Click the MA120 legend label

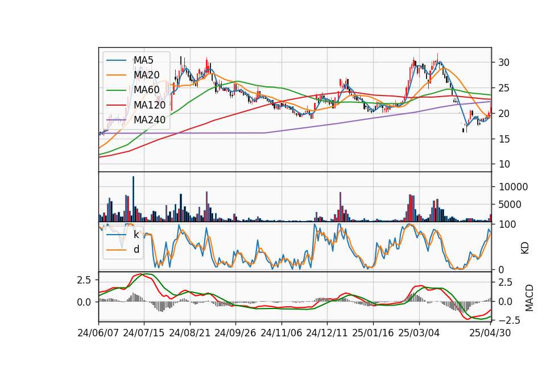pos(150,105)
